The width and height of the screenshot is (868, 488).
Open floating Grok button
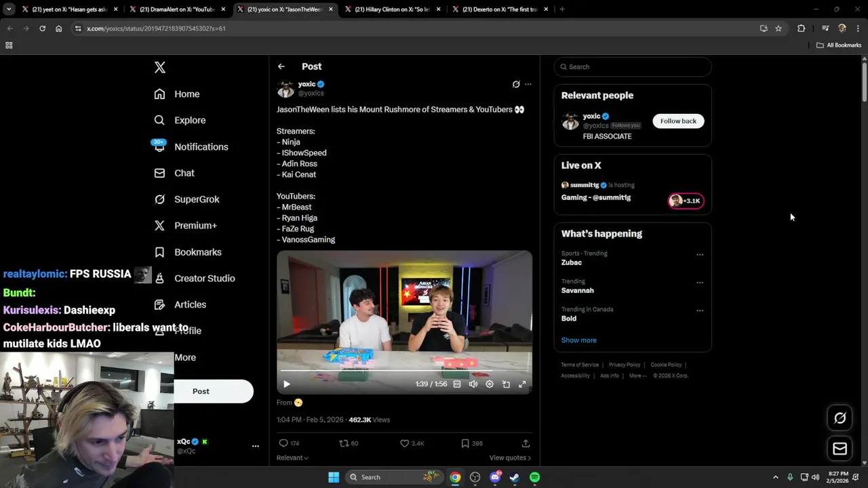[840, 418]
